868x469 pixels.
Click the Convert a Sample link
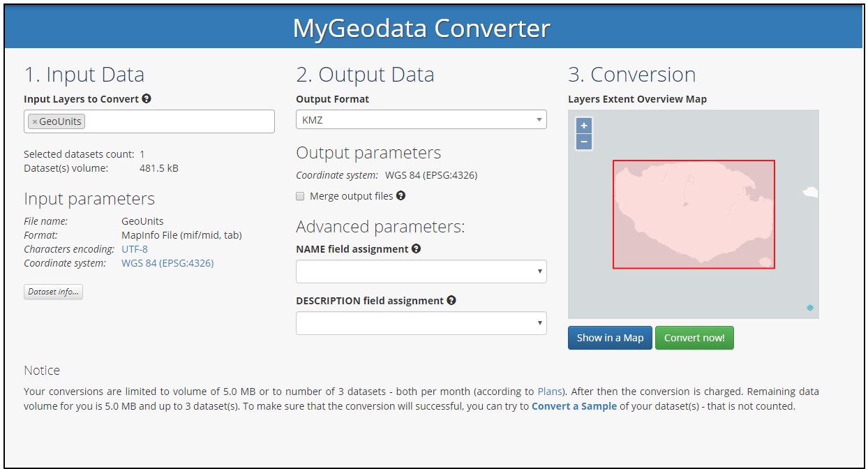pyautogui.click(x=574, y=405)
